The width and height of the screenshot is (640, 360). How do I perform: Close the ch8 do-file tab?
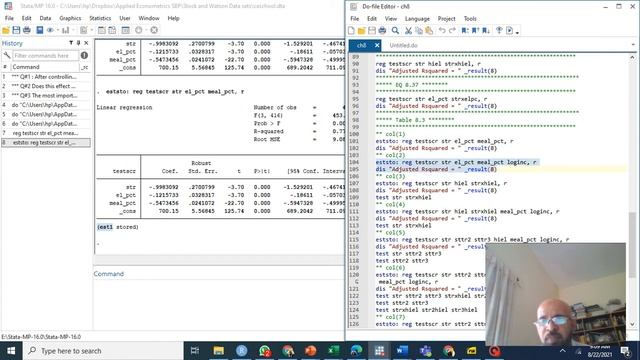tap(377, 45)
